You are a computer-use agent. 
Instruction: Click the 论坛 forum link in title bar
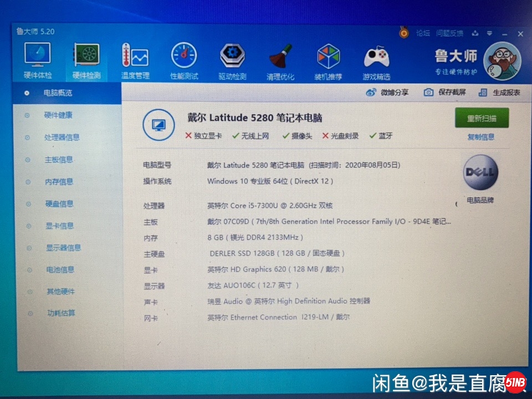(423, 33)
